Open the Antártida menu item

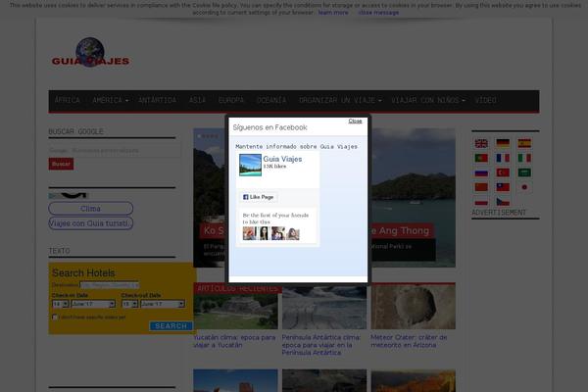157,100
